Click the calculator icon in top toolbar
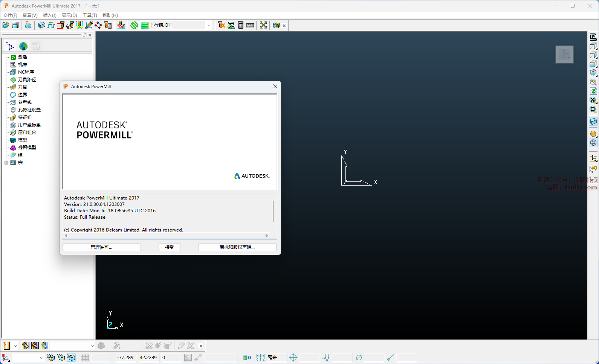Image resolution: width=599 pixels, height=364 pixels. tap(241, 25)
